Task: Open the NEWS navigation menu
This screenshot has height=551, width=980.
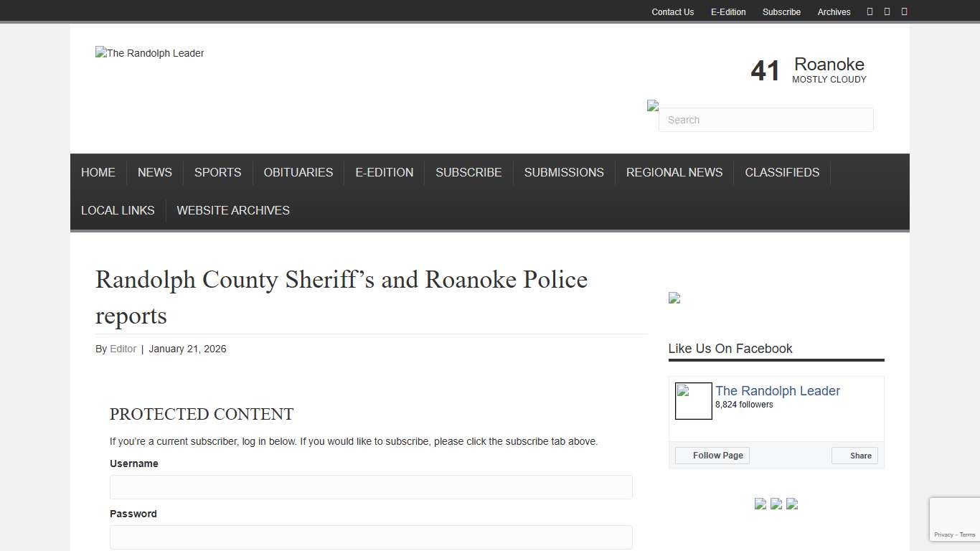Action: (x=154, y=172)
